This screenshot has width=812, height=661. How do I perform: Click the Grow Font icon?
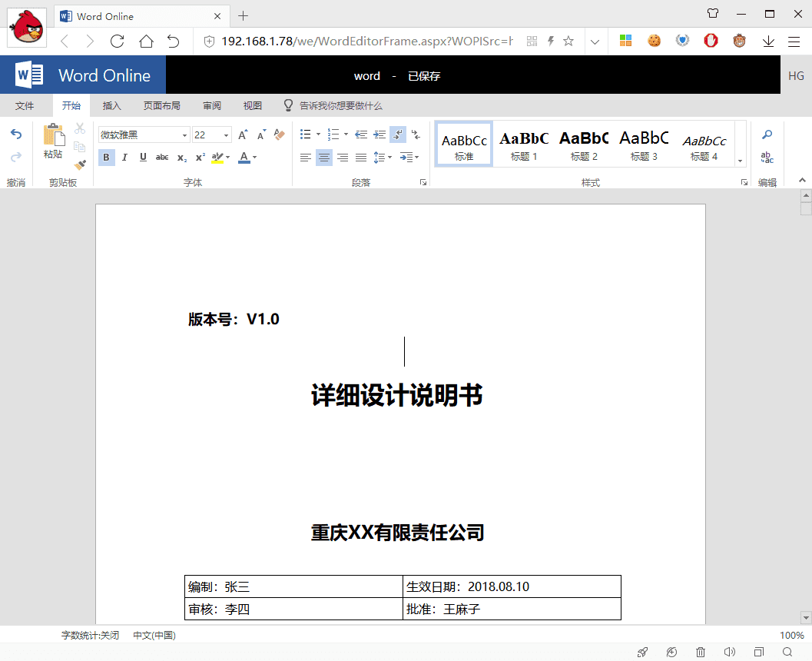click(x=243, y=135)
